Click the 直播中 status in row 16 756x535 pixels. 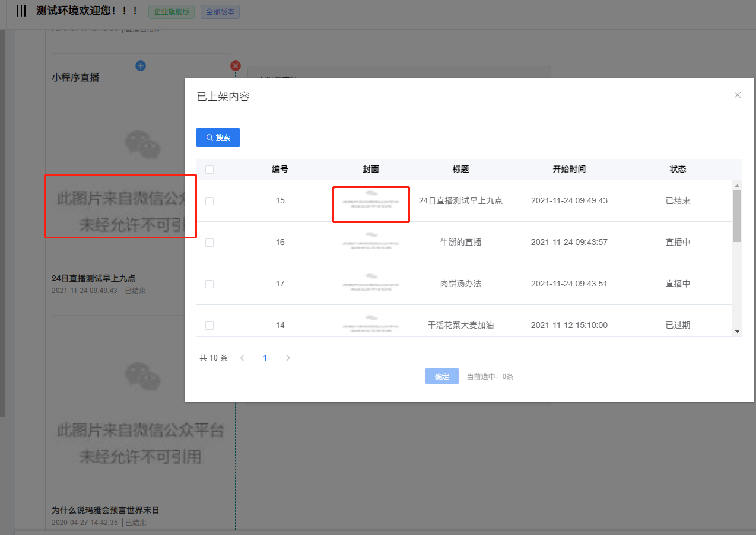click(678, 242)
